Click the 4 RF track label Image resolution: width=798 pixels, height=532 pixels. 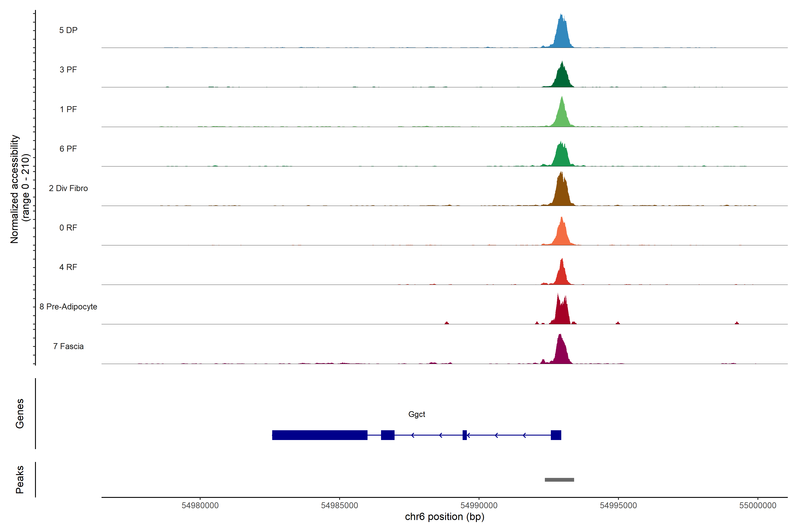(x=68, y=267)
